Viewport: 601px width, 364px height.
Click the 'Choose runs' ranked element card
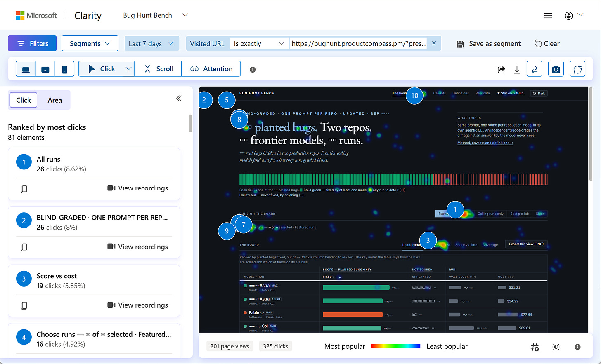(x=94, y=340)
